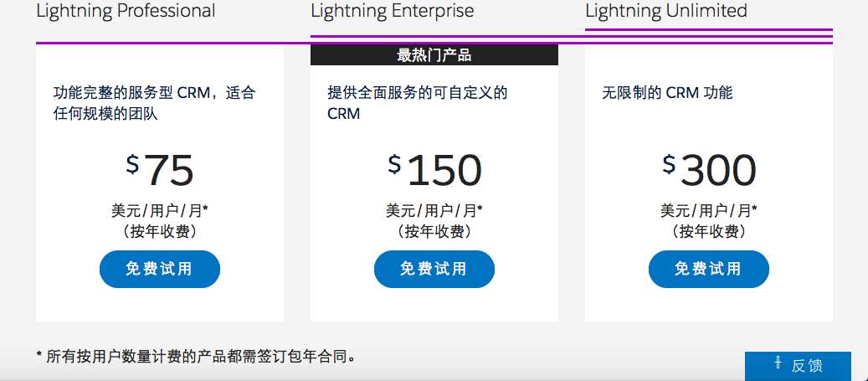Click the 最热门产品 banner
Viewport: 868px width, 381px height.
click(x=434, y=54)
